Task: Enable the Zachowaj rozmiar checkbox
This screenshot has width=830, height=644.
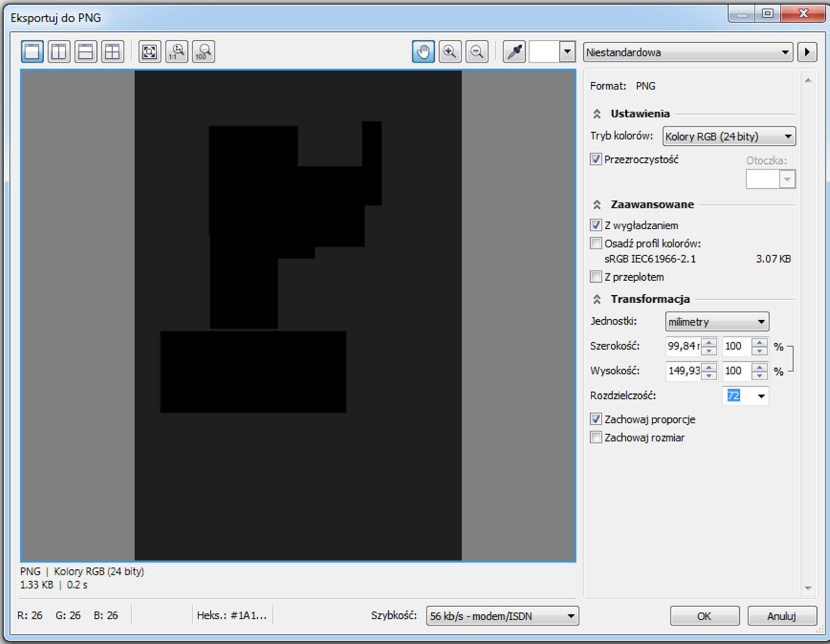Action: [x=596, y=437]
